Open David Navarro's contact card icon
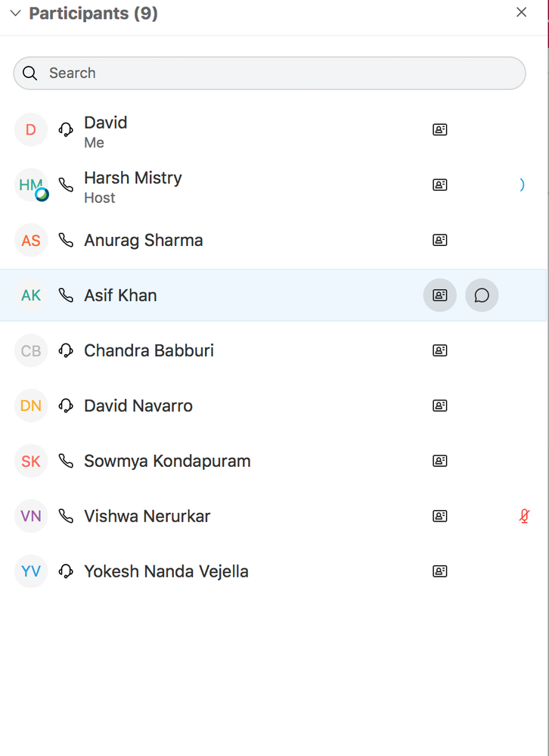Image resolution: width=549 pixels, height=756 pixels. (x=439, y=406)
